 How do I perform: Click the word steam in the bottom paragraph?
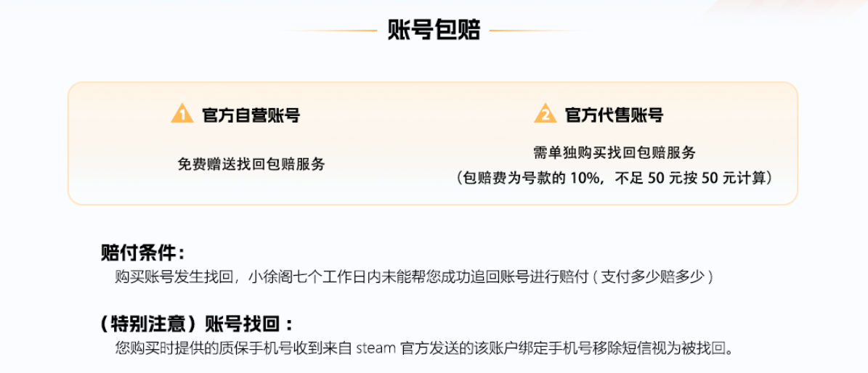[376, 348]
